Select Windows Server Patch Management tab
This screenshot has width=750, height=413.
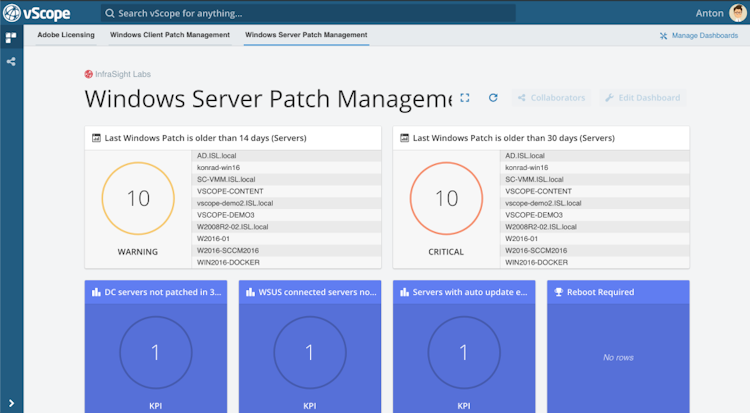(306, 35)
